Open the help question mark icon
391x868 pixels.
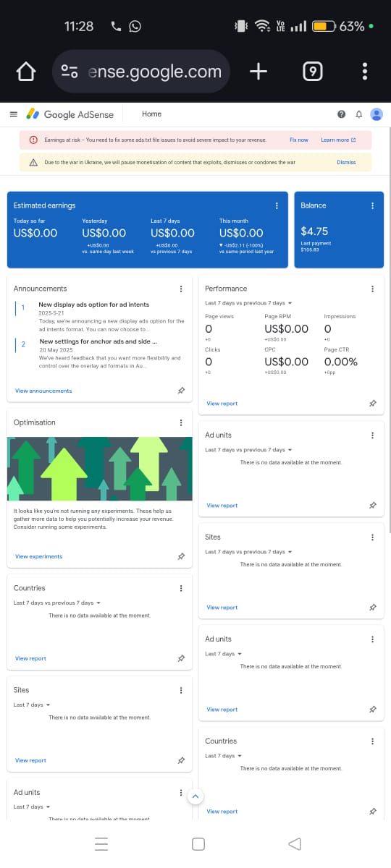pos(341,114)
